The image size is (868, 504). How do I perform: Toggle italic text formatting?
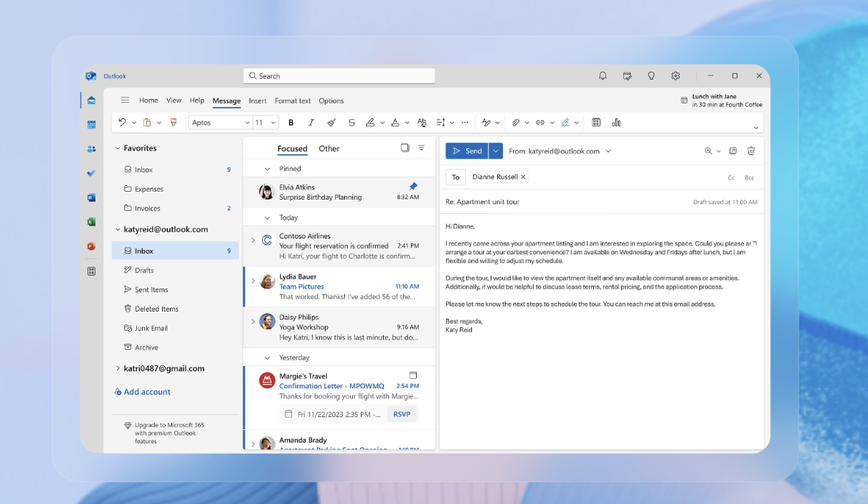pyautogui.click(x=311, y=123)
